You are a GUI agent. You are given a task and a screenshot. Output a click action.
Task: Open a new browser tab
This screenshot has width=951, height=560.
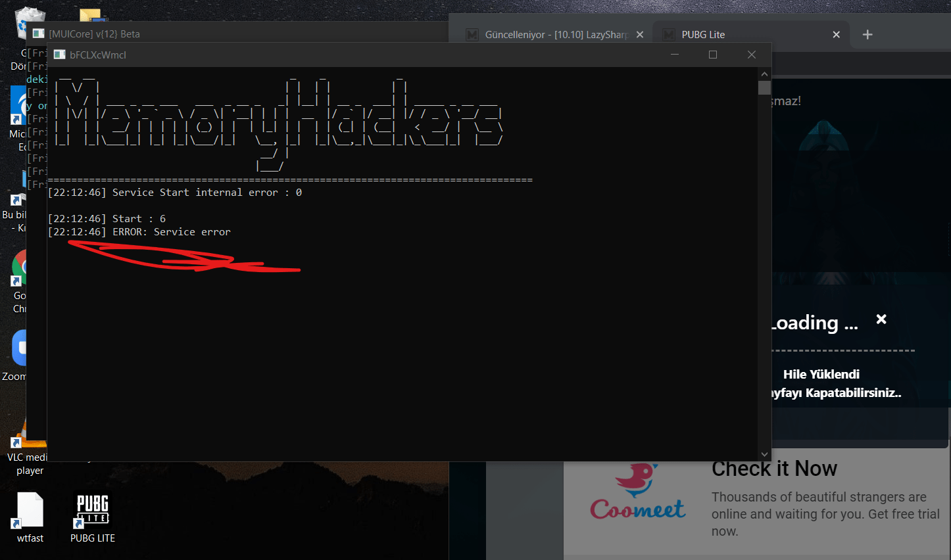pyautogui.click(x=867, y=34)
